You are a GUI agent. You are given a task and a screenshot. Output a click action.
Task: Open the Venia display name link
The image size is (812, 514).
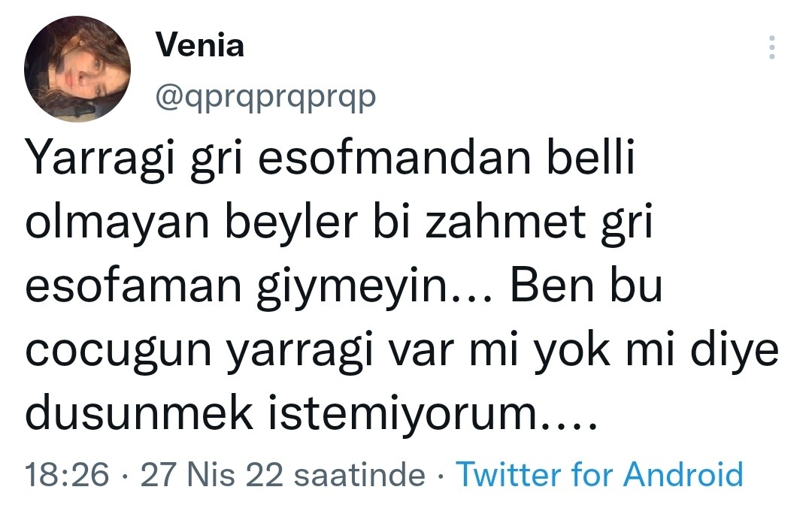coord(200,46)
